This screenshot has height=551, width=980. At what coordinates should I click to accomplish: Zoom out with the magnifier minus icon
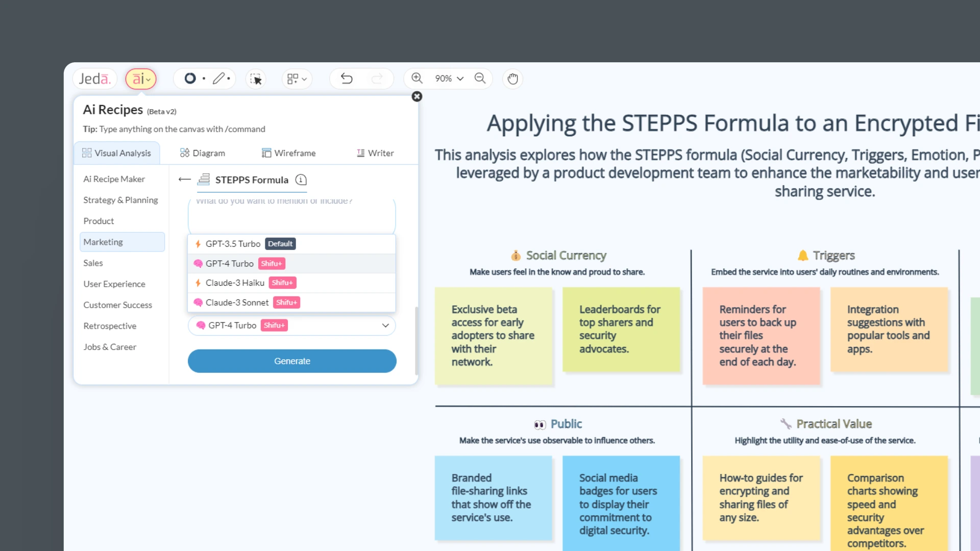[x=480, y=78]
